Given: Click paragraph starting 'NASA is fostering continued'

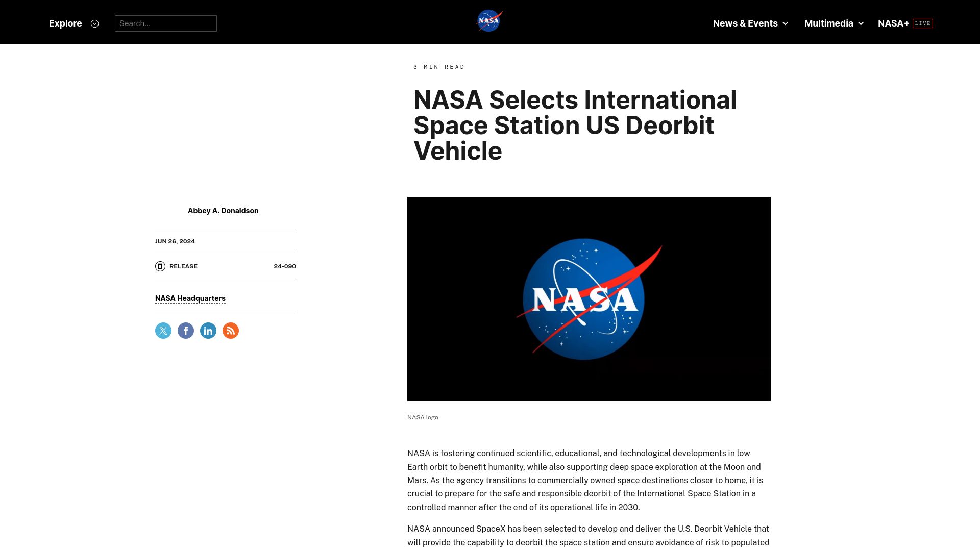Looking at the screenshot, I should tap(586, 480).
